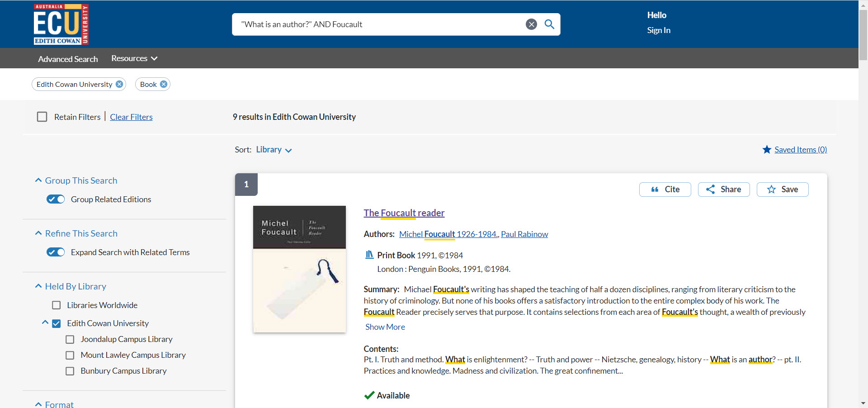Open the Cite dialog for The Foucault reader

click(x=665, y=190)
